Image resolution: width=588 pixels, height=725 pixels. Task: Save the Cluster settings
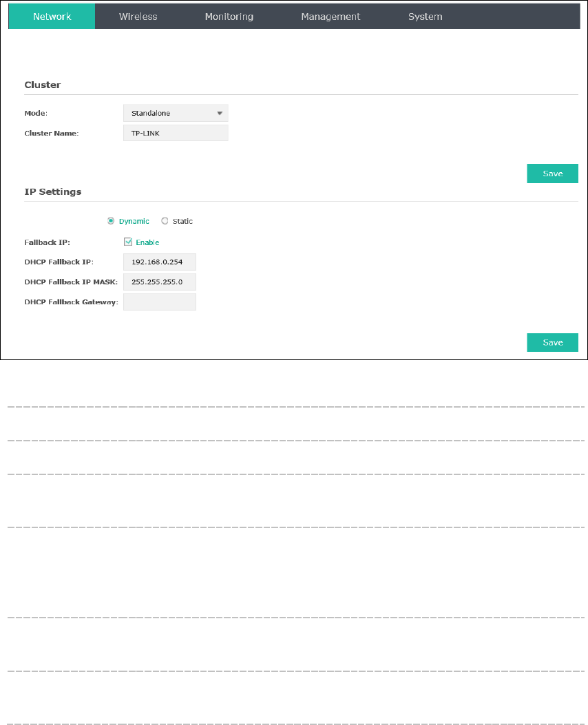(552, 174)
